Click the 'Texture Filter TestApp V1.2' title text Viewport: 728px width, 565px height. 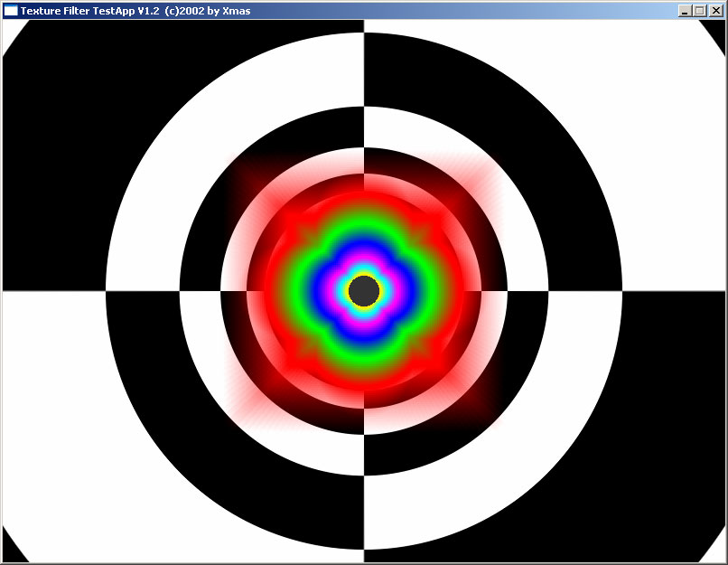coord(89,11)
